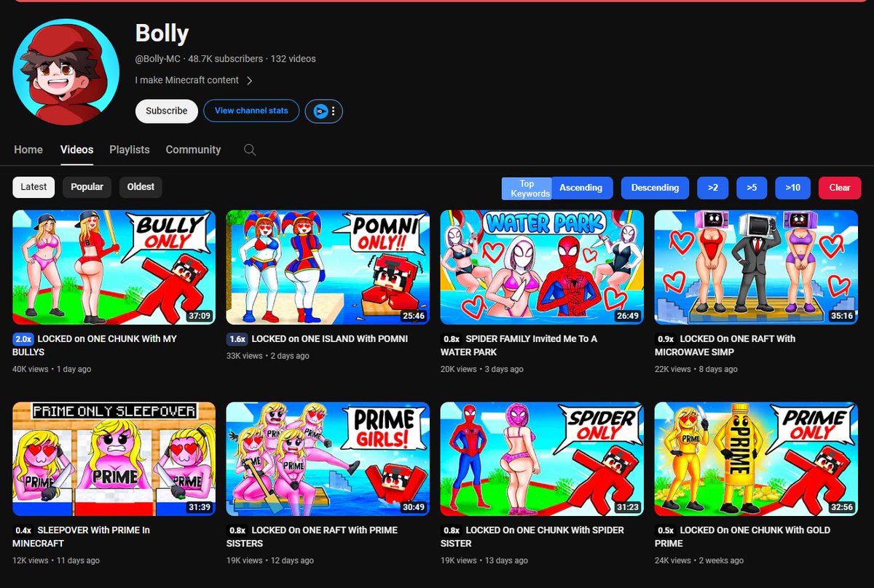Viewport: 874px width, 588px height.
Task: Go to the Playlists tab
Action: point(130,150)
